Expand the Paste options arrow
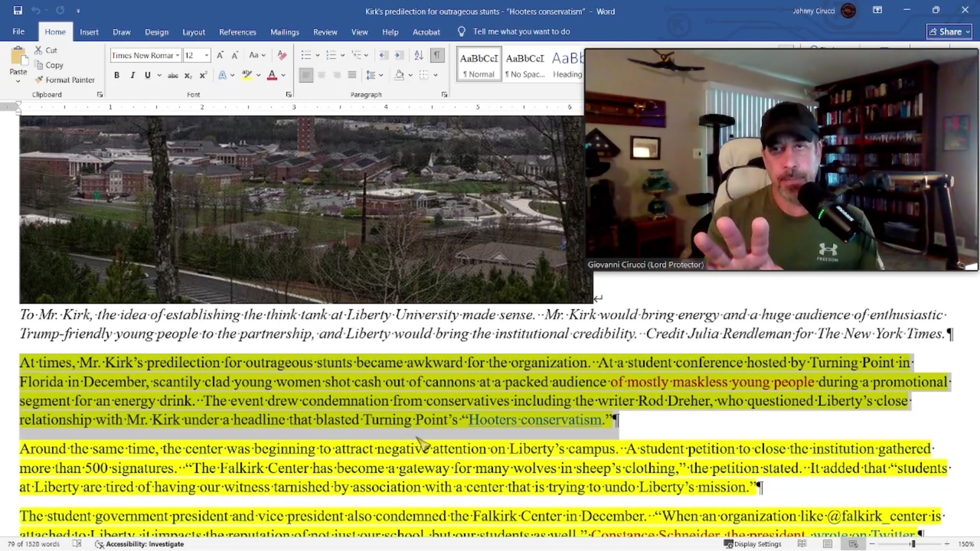 tap(18, 83)
